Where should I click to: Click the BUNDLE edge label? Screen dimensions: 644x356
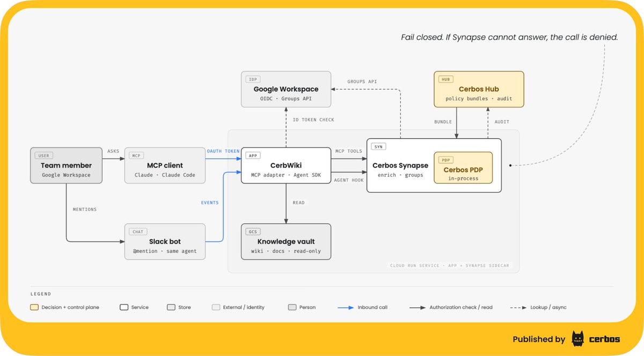click(x=443, y=122)
